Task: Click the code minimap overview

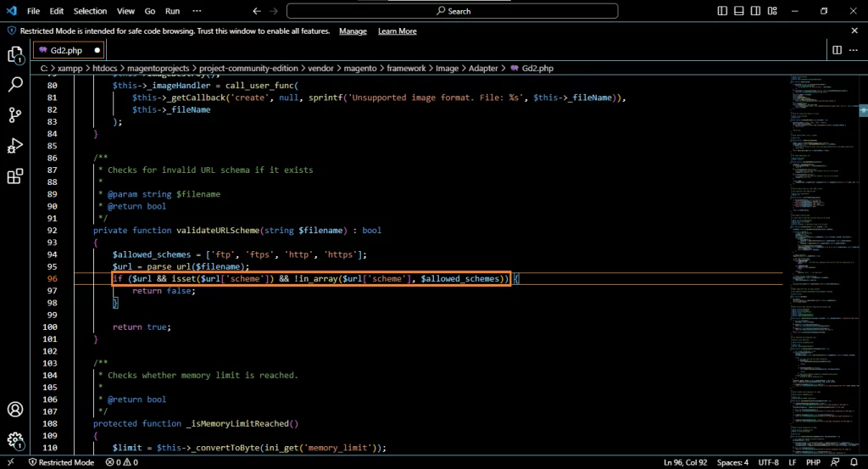Action: [x=824, y=265]
